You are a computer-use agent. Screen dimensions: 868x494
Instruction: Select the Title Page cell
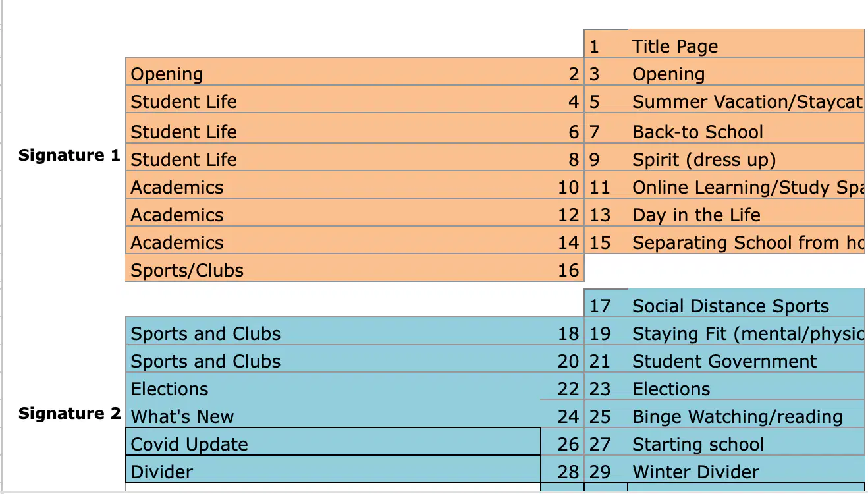[x=747, y=47]
